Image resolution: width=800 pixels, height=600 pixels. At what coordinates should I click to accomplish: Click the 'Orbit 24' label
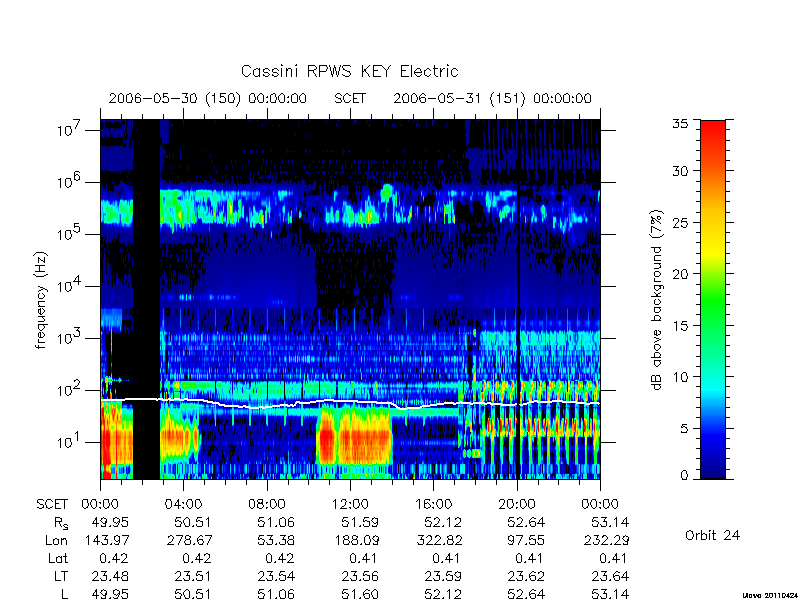(x=712, y=535)
